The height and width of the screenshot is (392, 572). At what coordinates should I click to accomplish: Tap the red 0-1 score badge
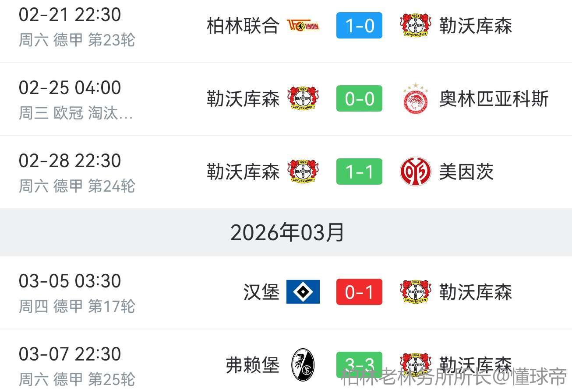359,292
